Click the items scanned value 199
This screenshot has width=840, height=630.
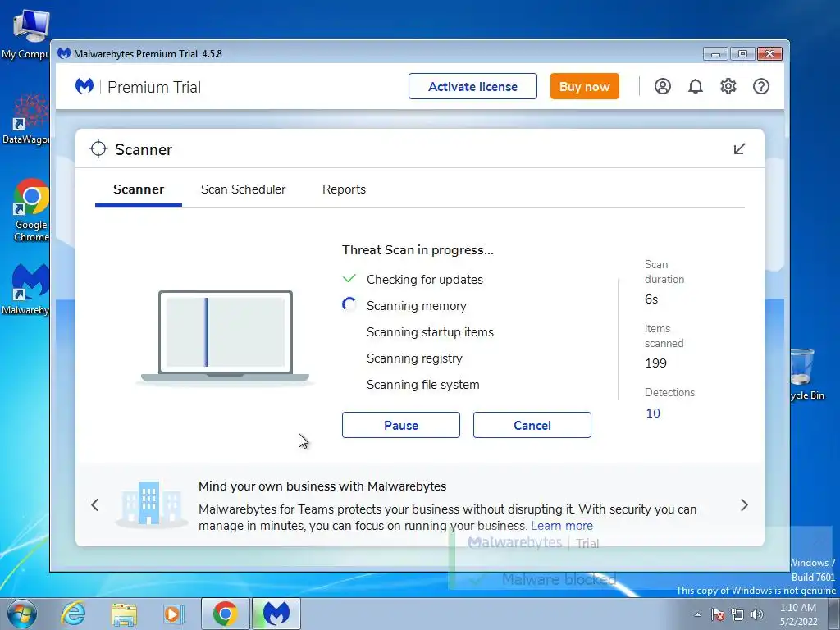pos(655,363)
